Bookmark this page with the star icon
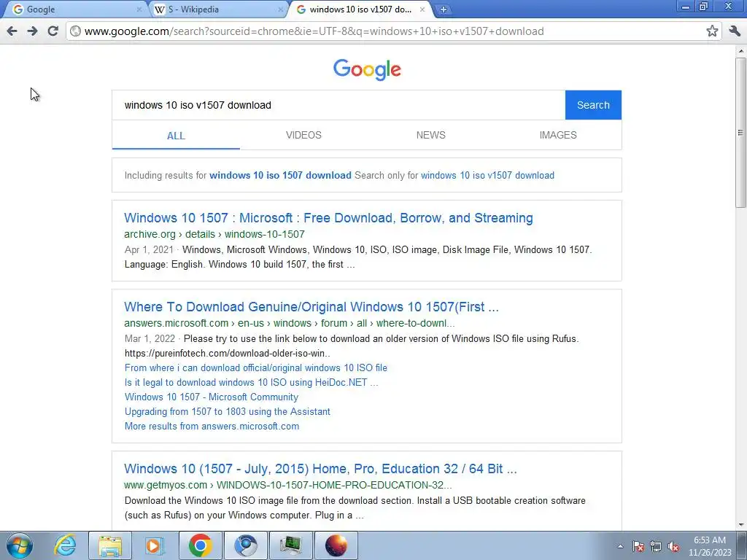The width and height of the screenshot is (747, 560). tap(712, 31)
